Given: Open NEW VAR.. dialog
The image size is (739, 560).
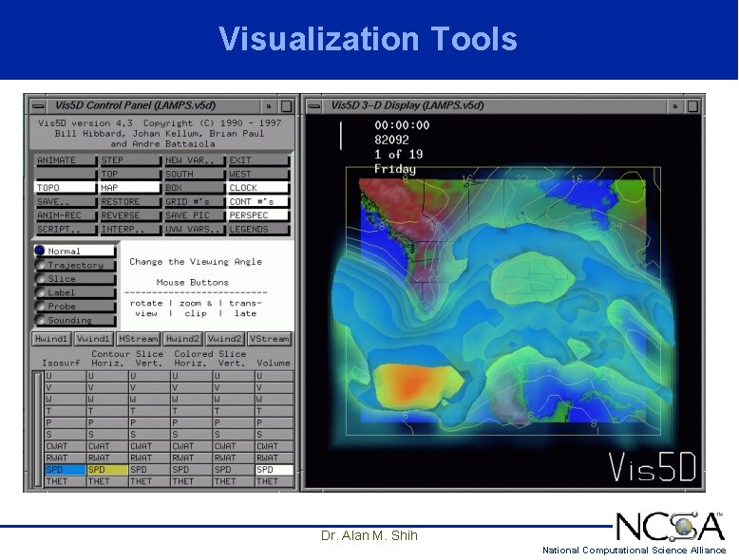Looking at the screenshot, I should 194,160.
